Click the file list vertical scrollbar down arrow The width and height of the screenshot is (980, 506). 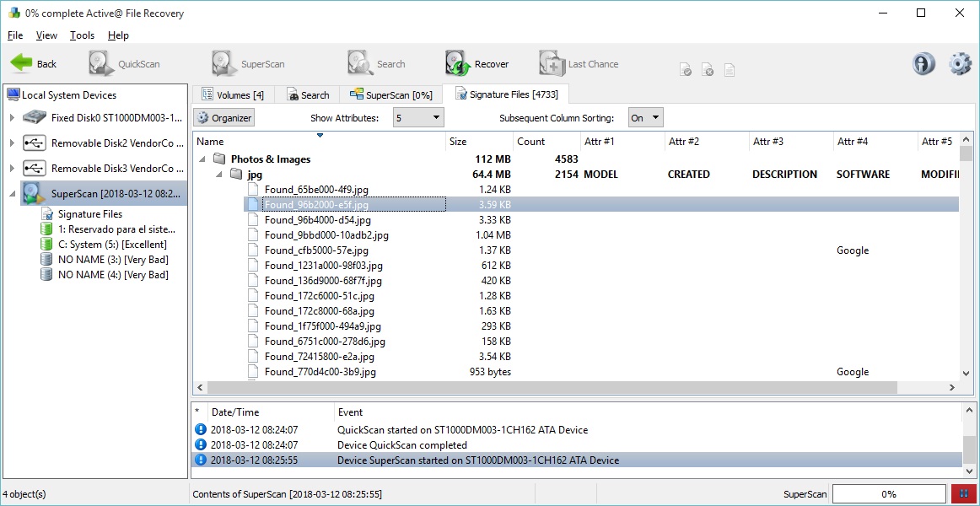click(x=966, y=373)
